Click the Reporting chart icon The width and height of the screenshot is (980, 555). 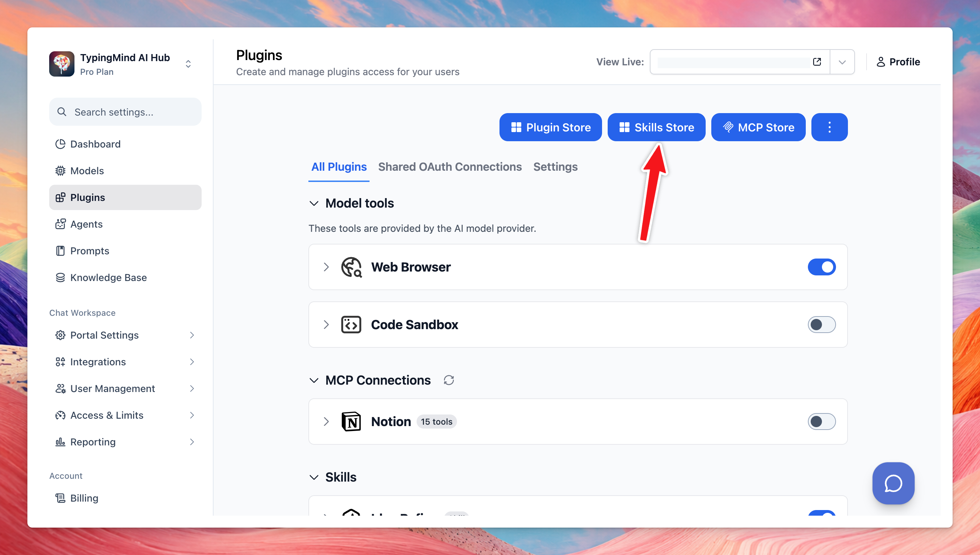click(x=60, y=442)
